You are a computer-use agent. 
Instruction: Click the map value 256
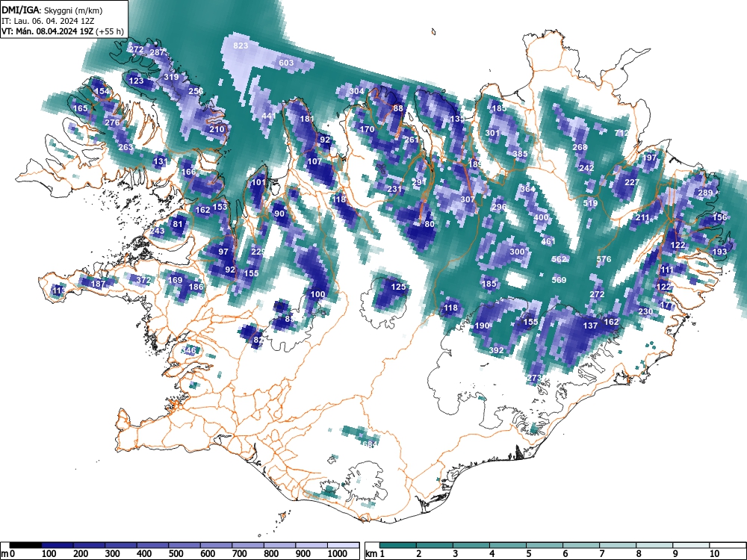click(x=196, y=91)
